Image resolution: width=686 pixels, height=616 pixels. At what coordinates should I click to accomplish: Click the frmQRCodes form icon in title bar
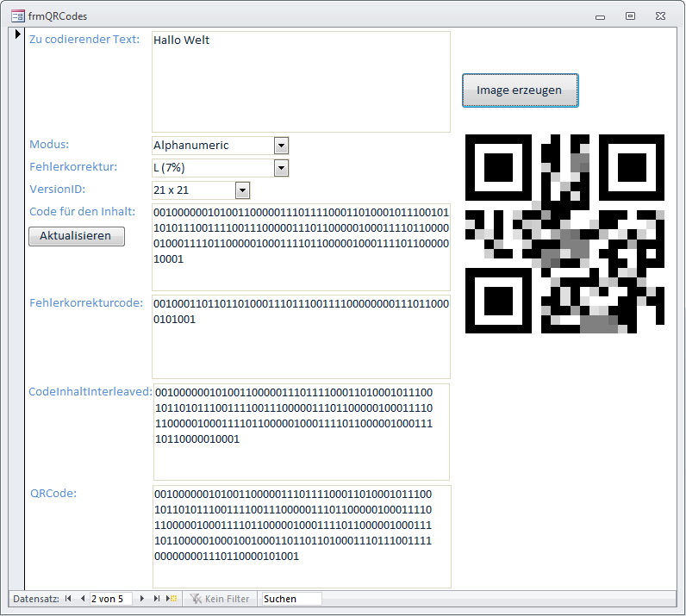pos(18,16)
